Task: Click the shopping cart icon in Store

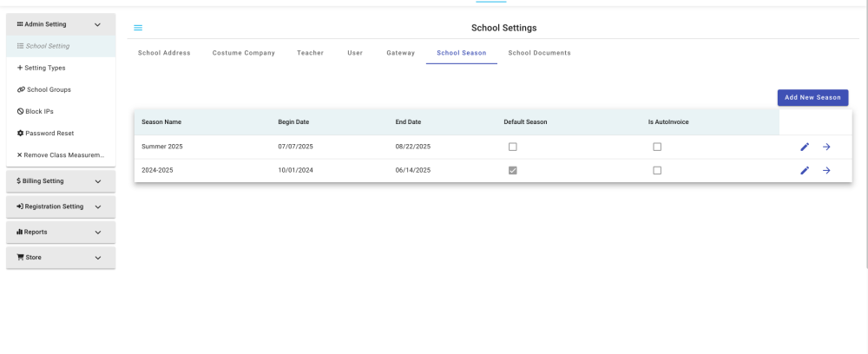Action: (x=21, y=257)
